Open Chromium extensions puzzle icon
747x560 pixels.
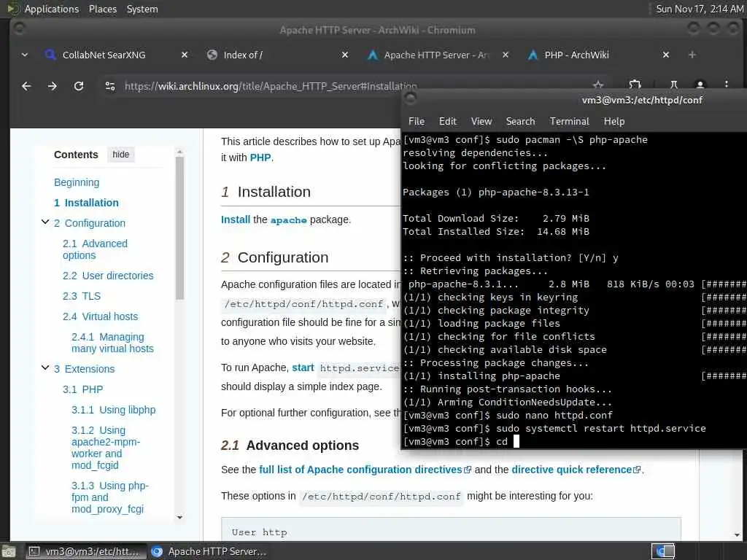(635, 85)
